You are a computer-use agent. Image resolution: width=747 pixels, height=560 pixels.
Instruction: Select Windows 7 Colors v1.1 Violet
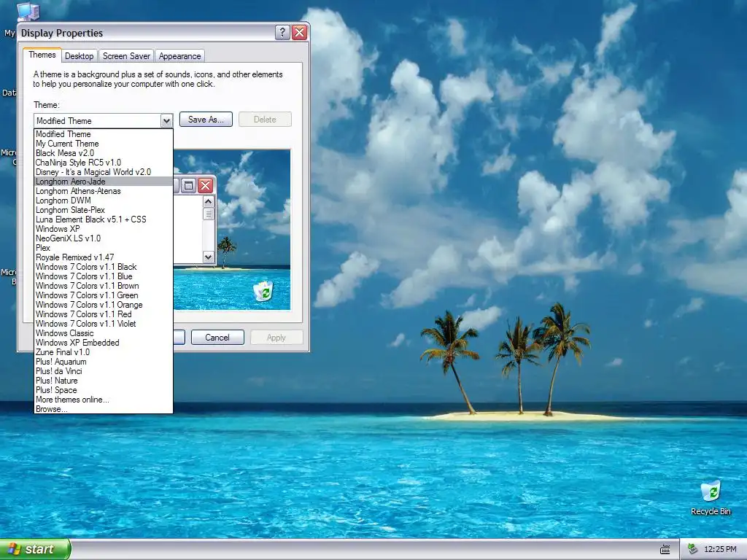[x=104, y=324]
